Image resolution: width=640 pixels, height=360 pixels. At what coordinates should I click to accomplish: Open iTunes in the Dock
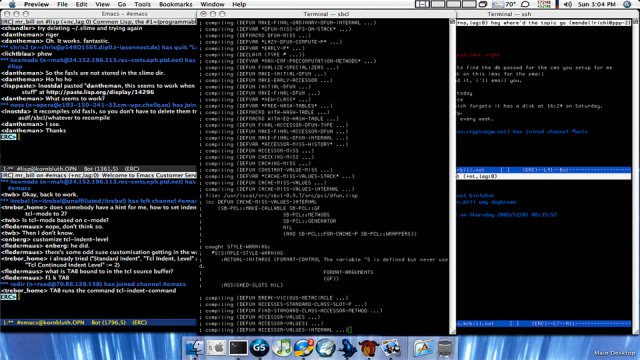(282, 348)
